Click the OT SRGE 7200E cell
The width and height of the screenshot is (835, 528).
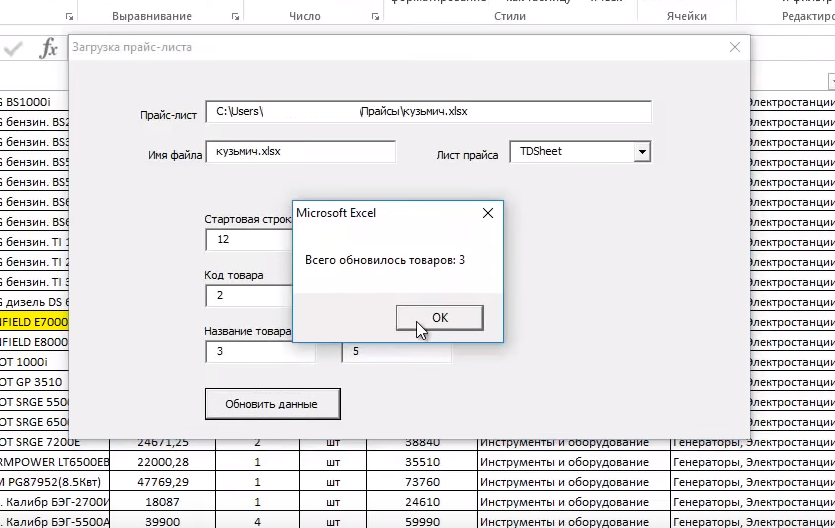[54, 442]
